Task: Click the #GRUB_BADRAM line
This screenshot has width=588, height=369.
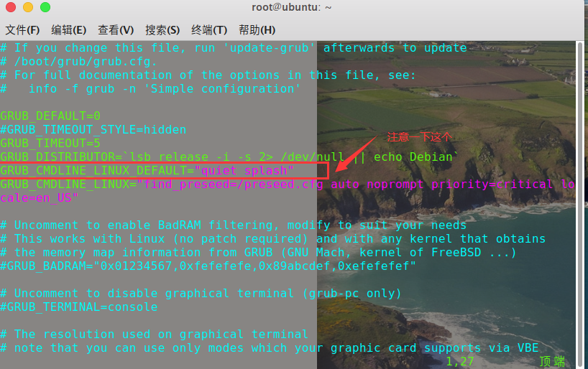Action: [208, 266]
